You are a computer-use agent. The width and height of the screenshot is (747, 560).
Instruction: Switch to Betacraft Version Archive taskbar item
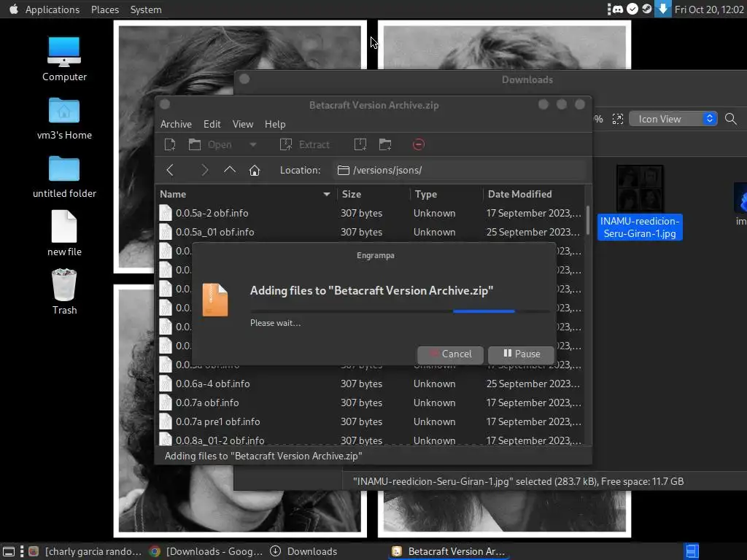tap(449, 551)
